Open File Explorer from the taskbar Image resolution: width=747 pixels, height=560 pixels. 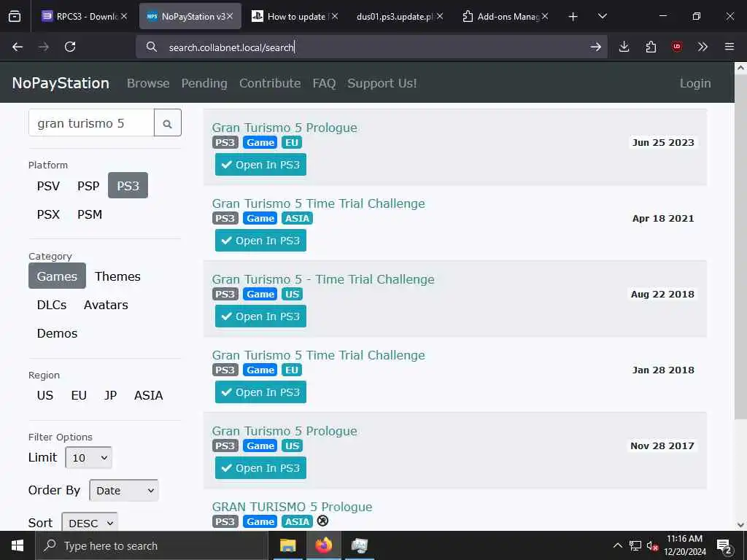click(x=287, y=545)
